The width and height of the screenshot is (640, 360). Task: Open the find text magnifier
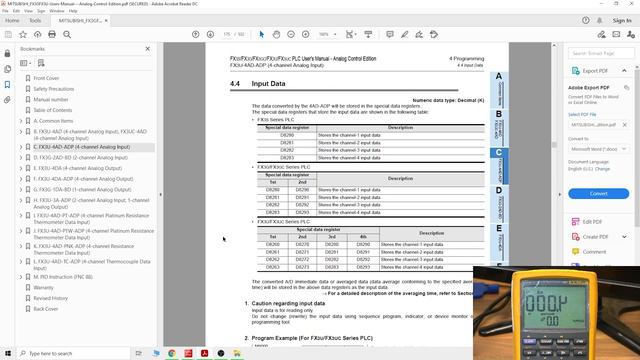click(67, 35)
